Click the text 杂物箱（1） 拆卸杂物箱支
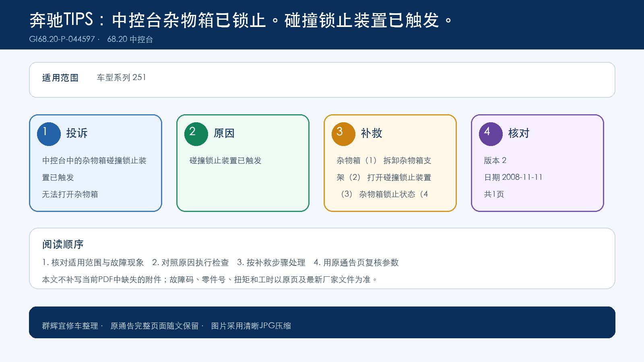The width and height of the screenshot is (644, 362). (384, 160)
